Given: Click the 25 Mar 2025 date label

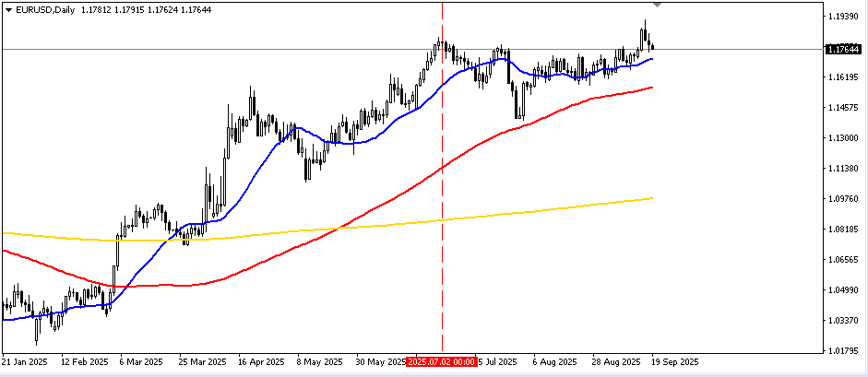Looking at the screenshot, I should pos(201,362).
